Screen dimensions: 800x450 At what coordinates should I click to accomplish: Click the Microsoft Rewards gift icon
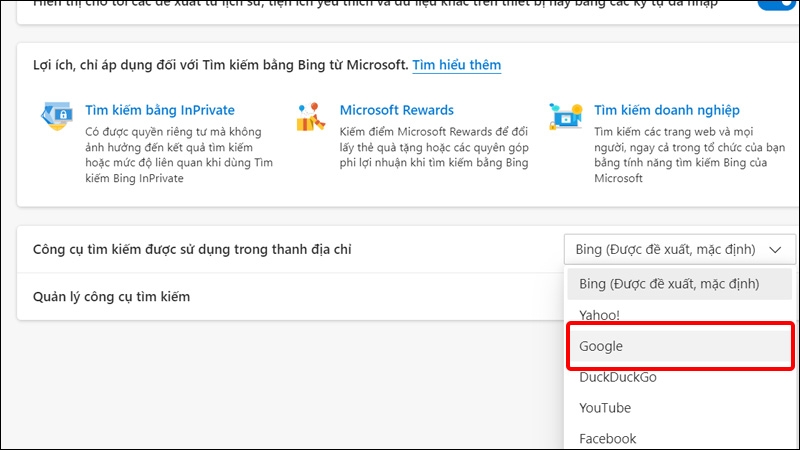click(311, 116)
